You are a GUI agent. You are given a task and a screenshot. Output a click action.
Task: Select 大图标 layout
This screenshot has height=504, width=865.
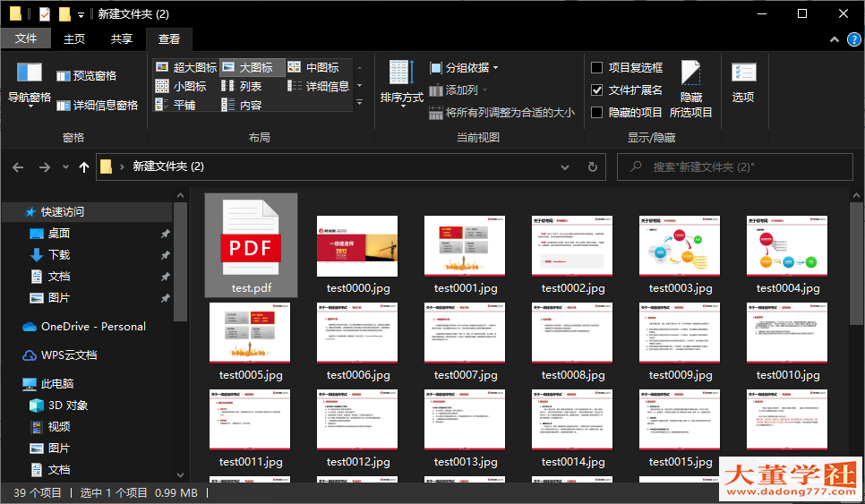point(253,67)
